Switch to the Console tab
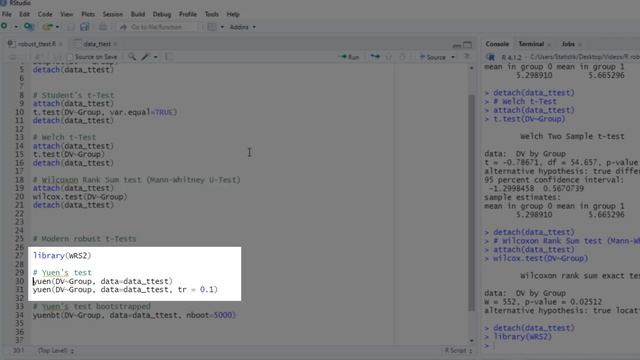Screen dimensions: 640x360 497,44
